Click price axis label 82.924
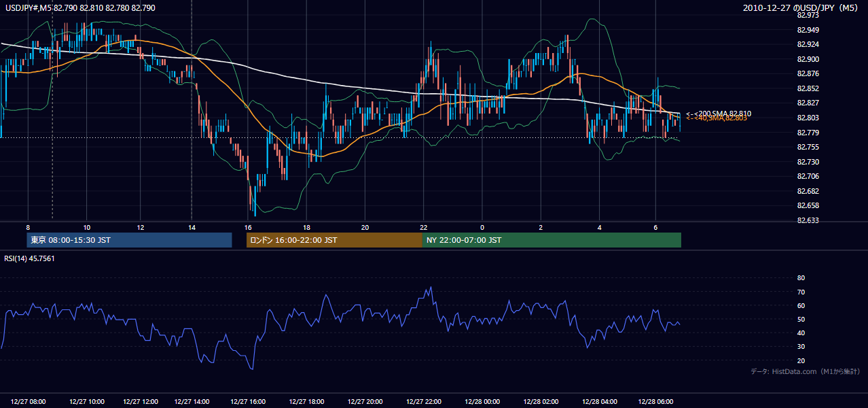 [808, 45]
